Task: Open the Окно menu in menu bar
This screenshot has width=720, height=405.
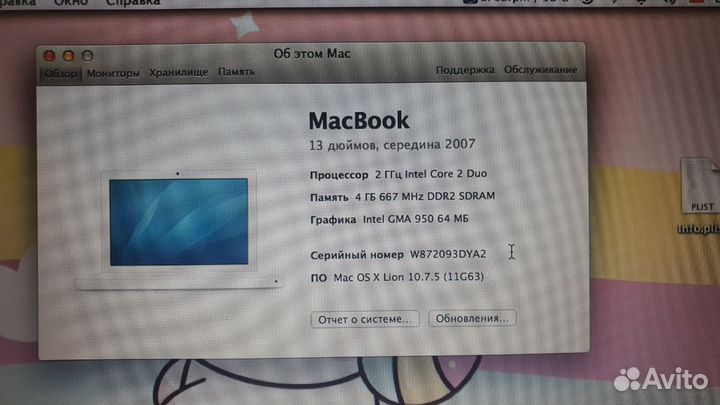Action: pos(71,3)
